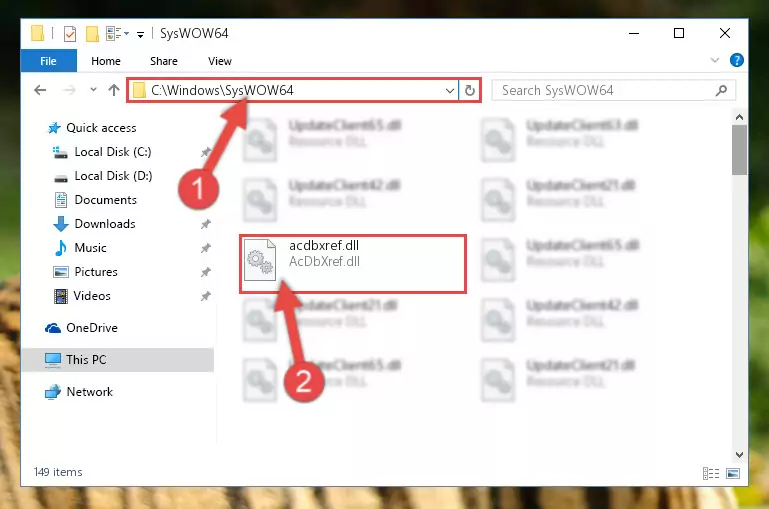
Task: Click the pin icon next to Pictures
Action: [205, 272]
